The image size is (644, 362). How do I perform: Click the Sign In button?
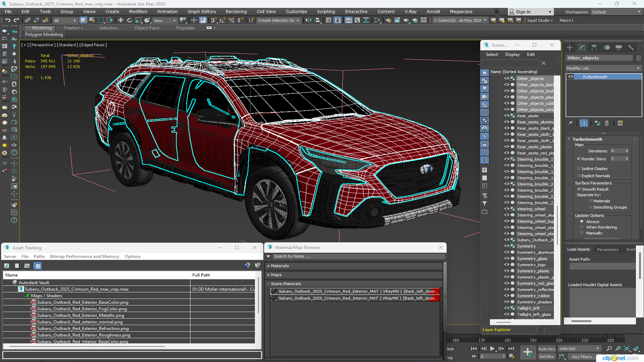pyautogui.click(x=530, y=12)
